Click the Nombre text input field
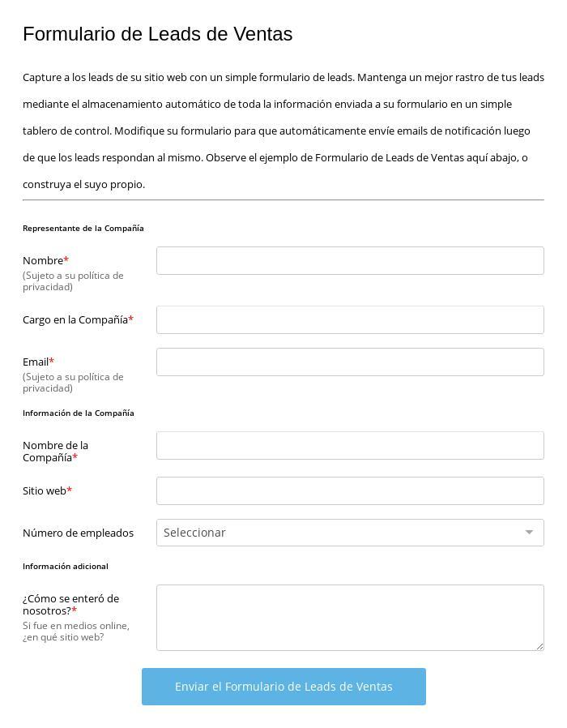 pos(350,261)
